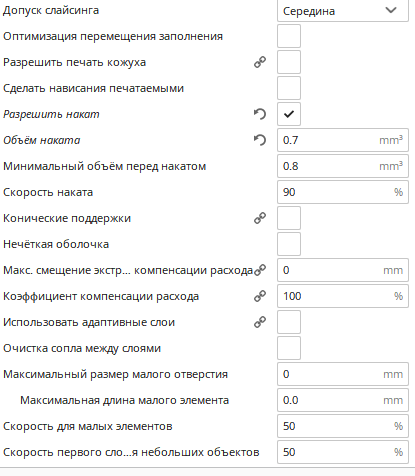Click the Минимальный объём перед накатом label
Screen dimensions: 415x476
coord(105,166)
